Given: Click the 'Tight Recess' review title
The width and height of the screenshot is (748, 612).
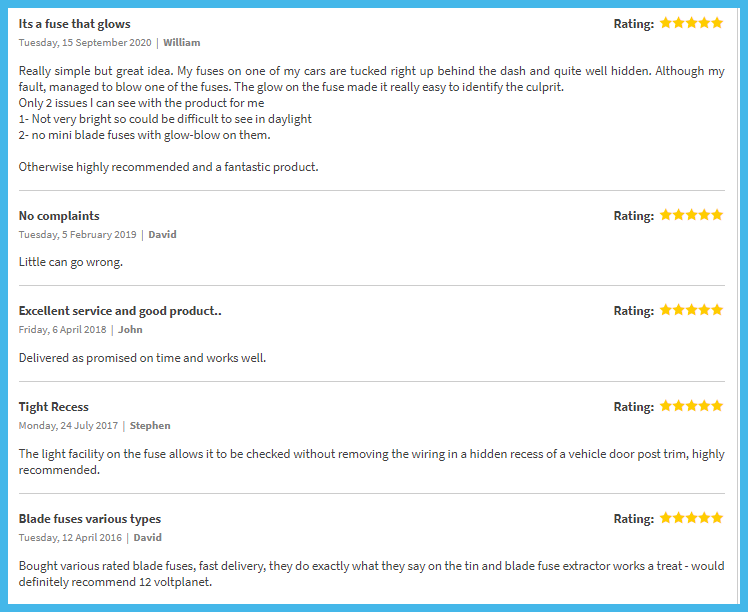Looking at the screenshot, I should (x=53, y=407).
